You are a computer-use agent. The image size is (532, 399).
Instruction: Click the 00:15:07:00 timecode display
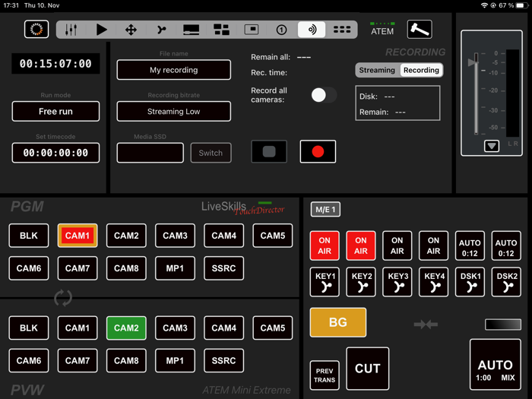click(55, 63)
